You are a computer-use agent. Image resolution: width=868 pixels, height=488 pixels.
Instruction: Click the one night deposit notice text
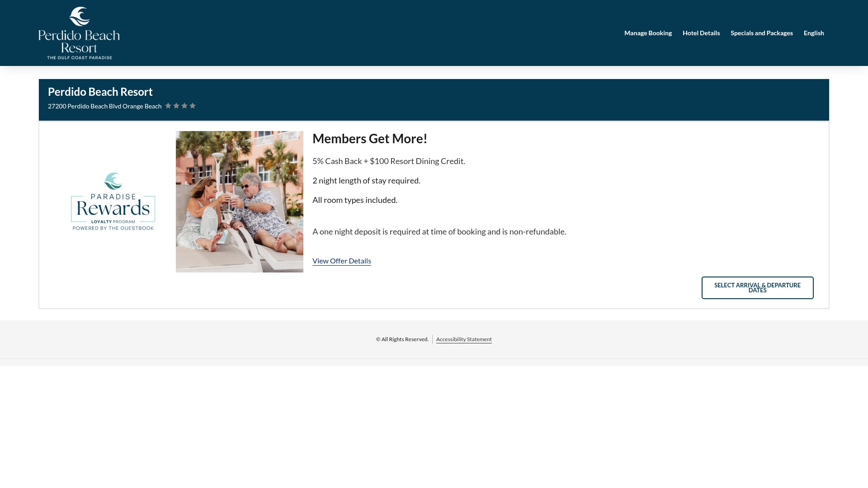click(439, 232)
